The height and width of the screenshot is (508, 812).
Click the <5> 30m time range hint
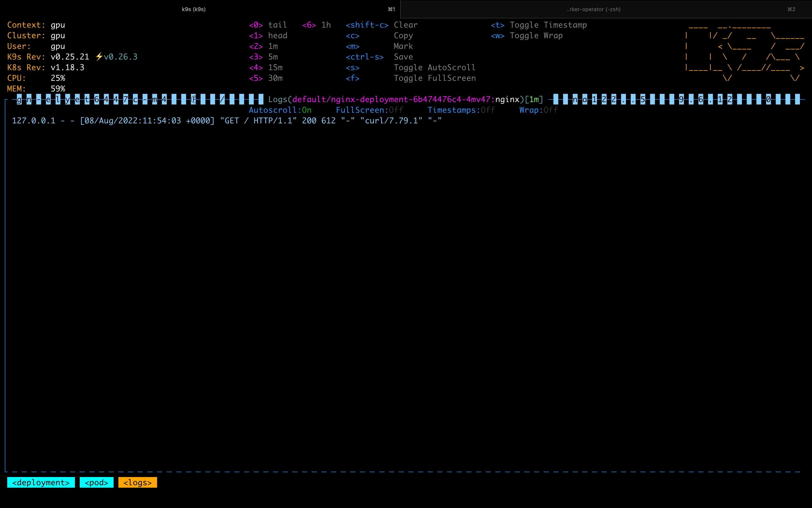tap(266, 78)
